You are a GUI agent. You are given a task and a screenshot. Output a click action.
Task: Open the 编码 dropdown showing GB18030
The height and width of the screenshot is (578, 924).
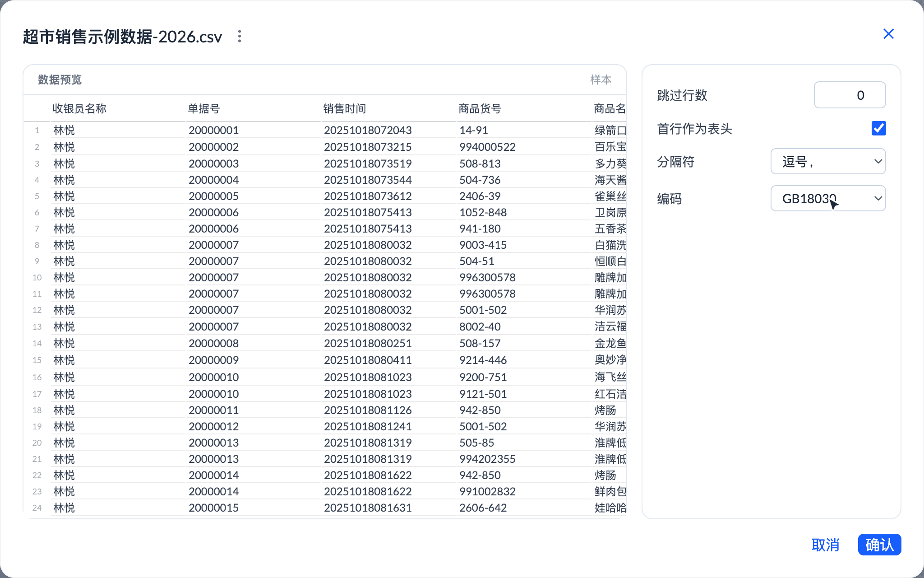pos(828,198)
